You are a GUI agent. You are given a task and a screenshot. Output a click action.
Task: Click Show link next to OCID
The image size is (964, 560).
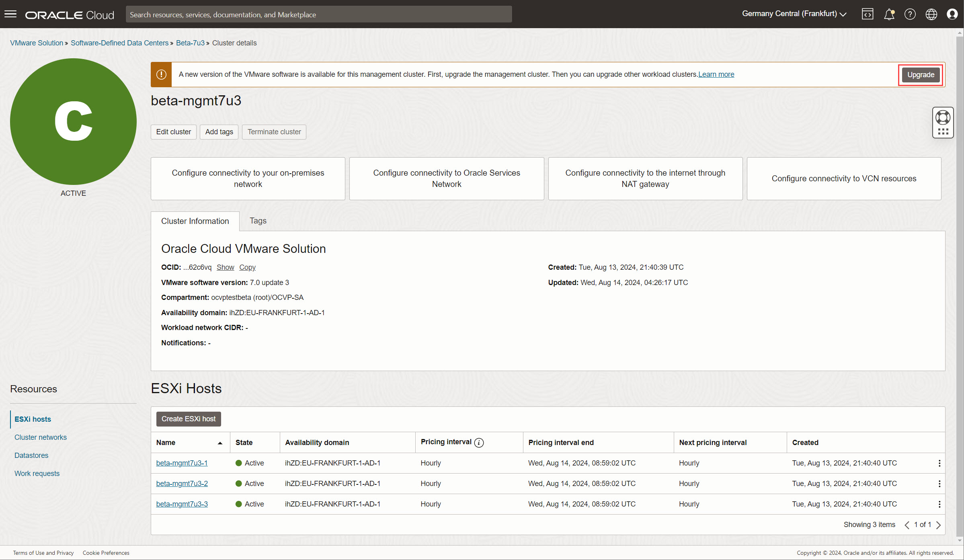click(225, 267)
